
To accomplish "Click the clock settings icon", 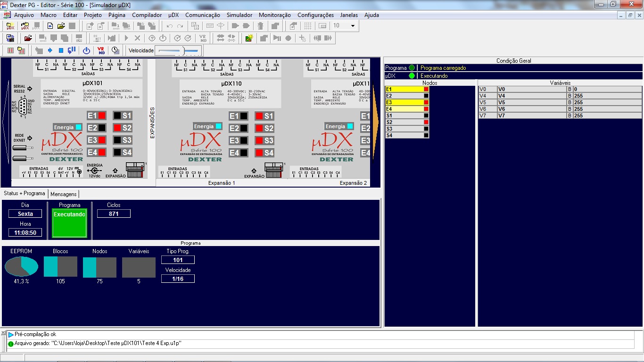I will point(115,50).
